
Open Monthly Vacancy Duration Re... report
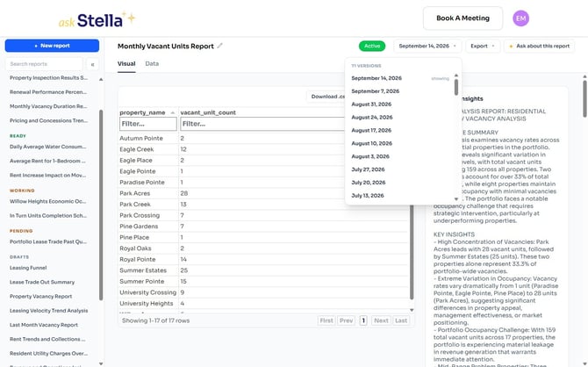coord(48,106)
